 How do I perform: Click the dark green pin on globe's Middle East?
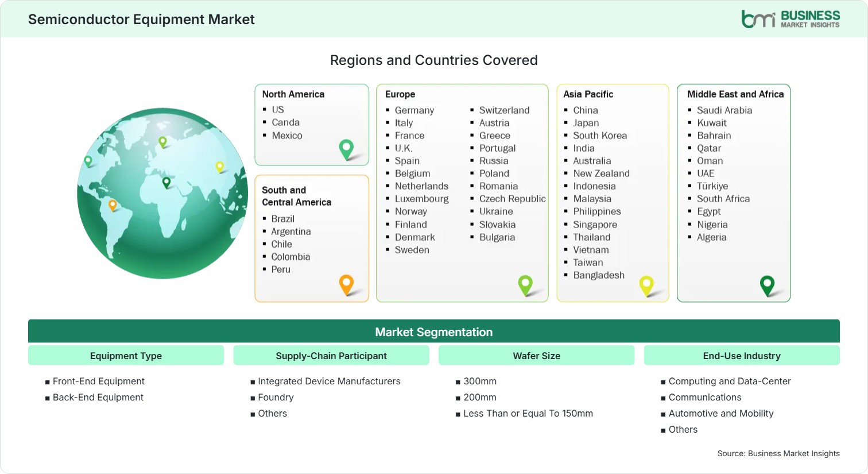click(x=166, y=183)
